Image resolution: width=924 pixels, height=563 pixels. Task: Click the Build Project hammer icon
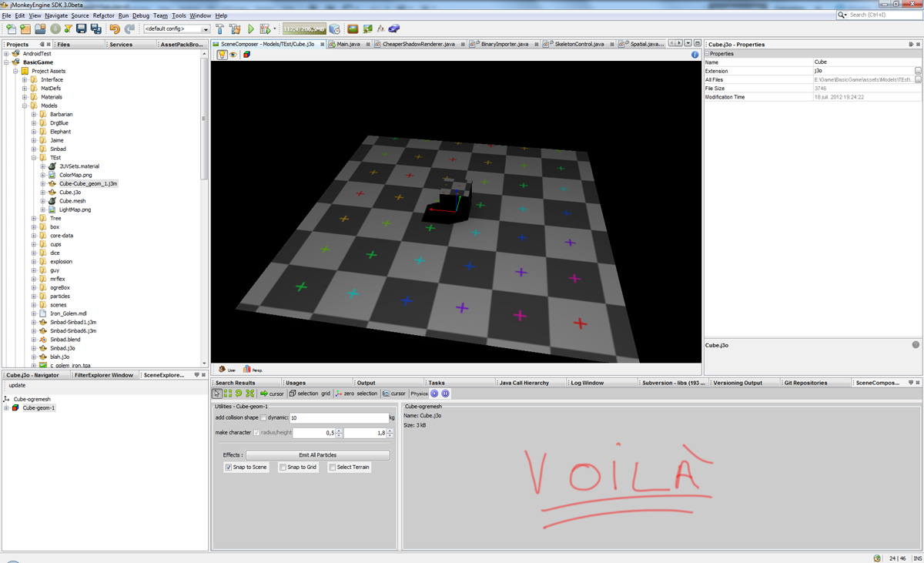coord(220,29)
